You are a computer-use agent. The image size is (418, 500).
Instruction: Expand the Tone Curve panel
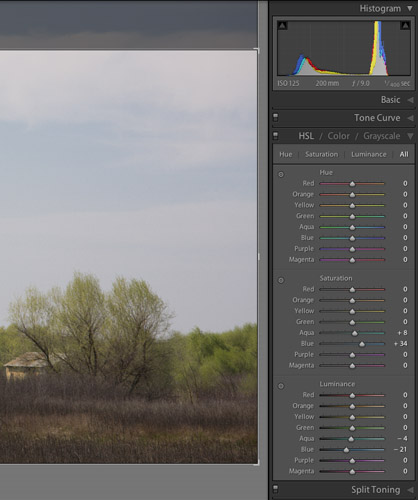click(x=410, y=118)
